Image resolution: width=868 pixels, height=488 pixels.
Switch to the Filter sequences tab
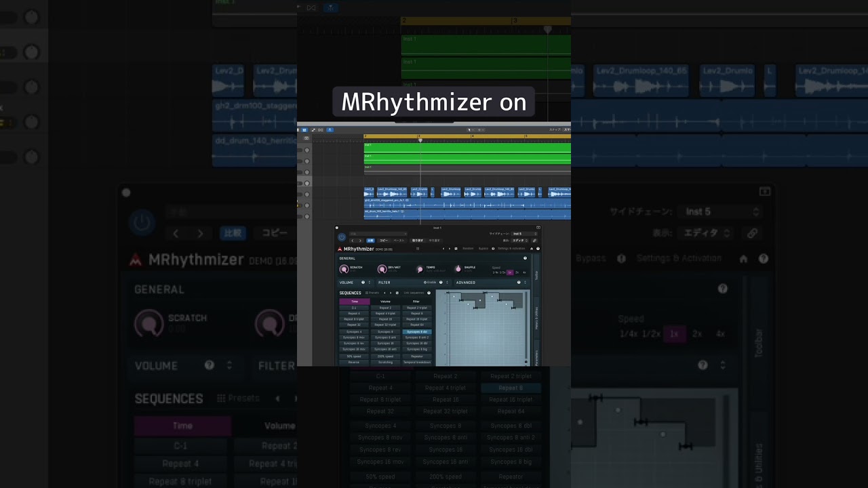coord(416,301)
